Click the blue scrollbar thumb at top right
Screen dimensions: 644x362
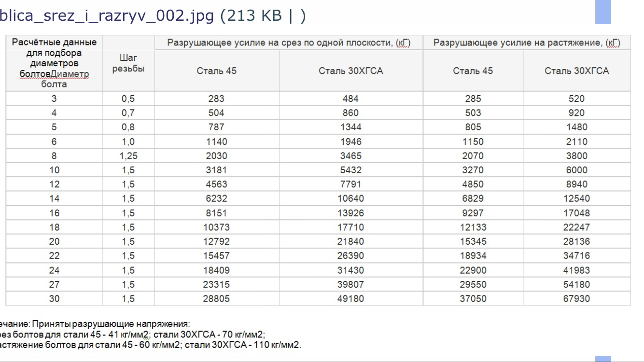603,12
